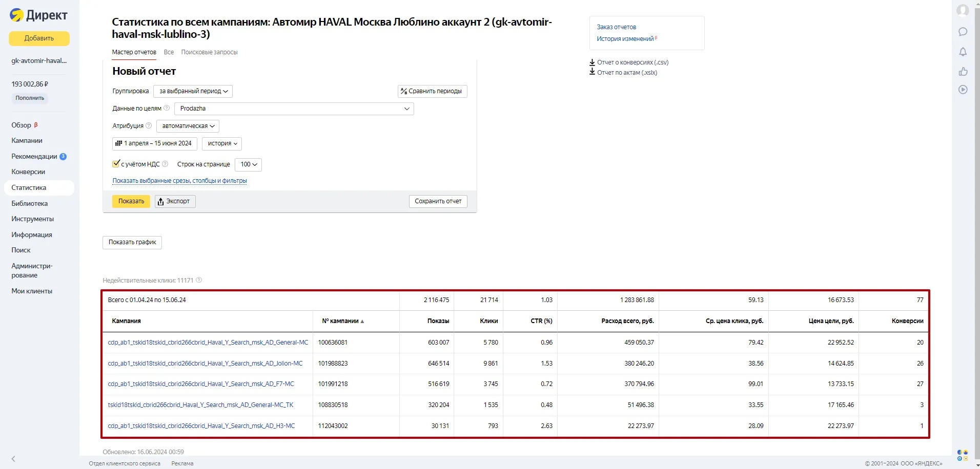Open the Prodazha goals dropdown
Viewport: 980px width, 469px height.
(294, 109)
